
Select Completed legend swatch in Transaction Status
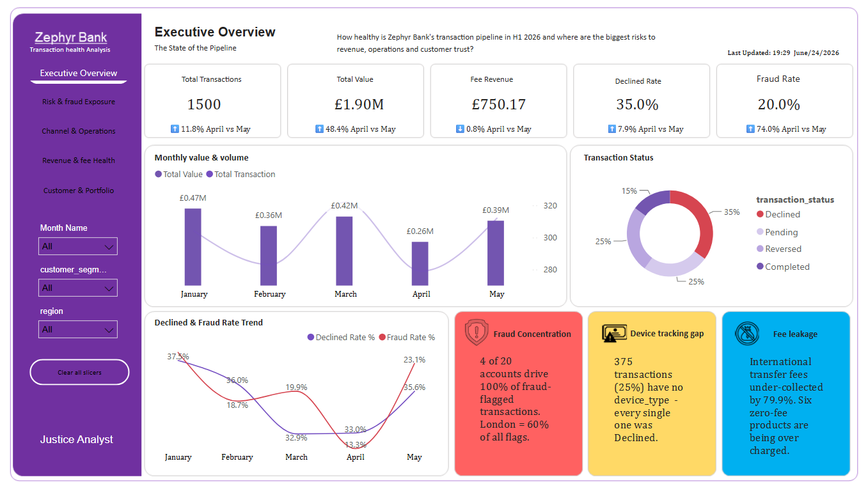click(x=760, y=267)
